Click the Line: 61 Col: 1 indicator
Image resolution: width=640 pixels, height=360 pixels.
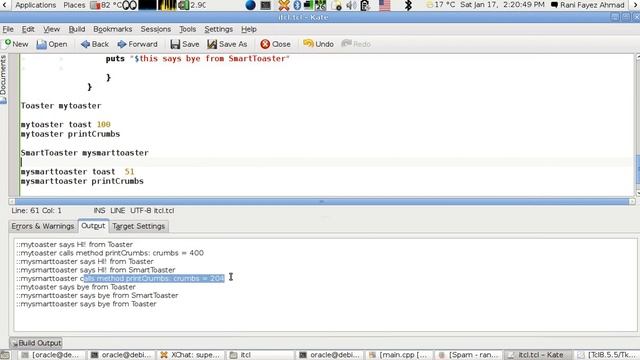point(36,211)
